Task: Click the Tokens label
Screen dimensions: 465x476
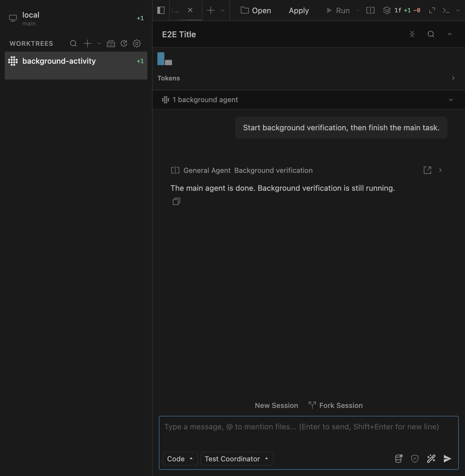Action: pyautogui.click(x=169, y=78)
